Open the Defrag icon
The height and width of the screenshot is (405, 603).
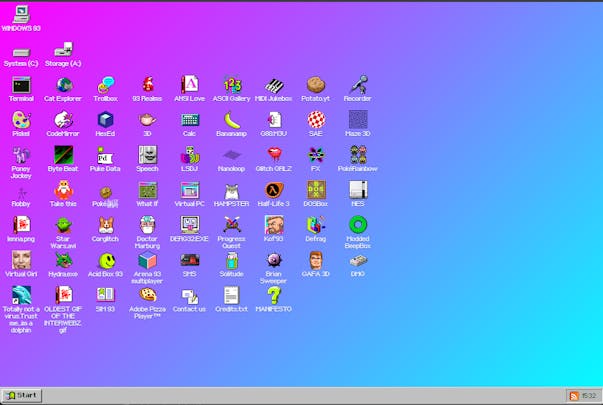tap(315, 225)
